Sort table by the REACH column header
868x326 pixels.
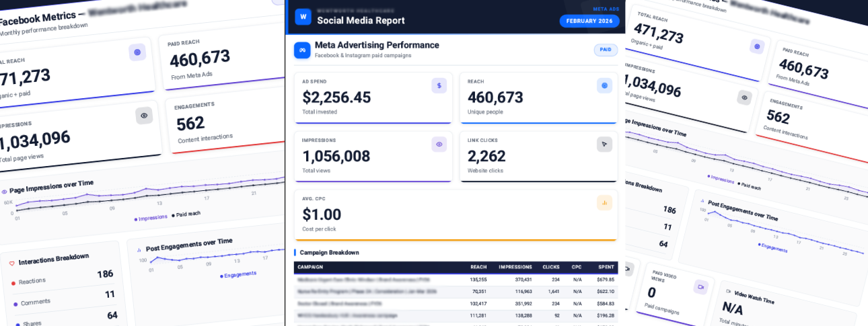[x=478, y=267]
